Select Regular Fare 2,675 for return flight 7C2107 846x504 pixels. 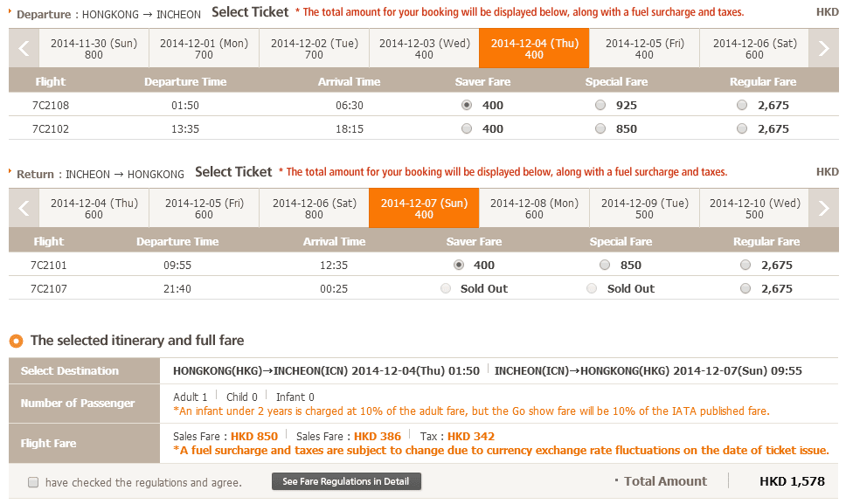click(x=745, y=288)
